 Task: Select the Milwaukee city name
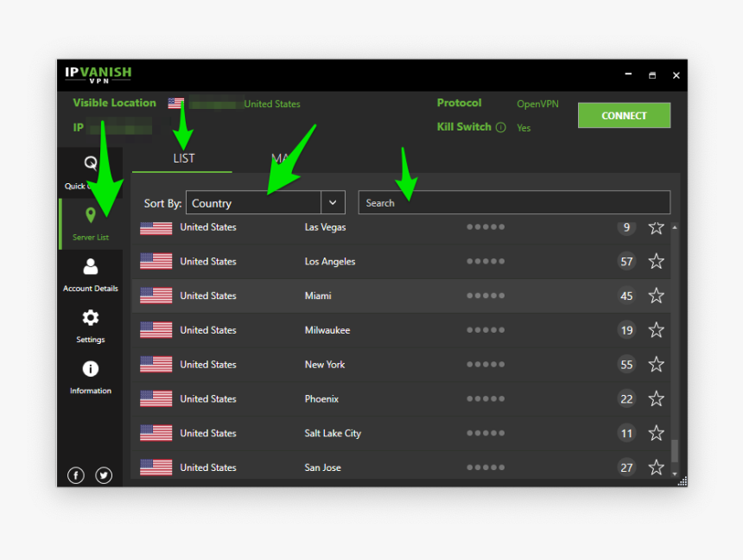click(x=327, y=330)
